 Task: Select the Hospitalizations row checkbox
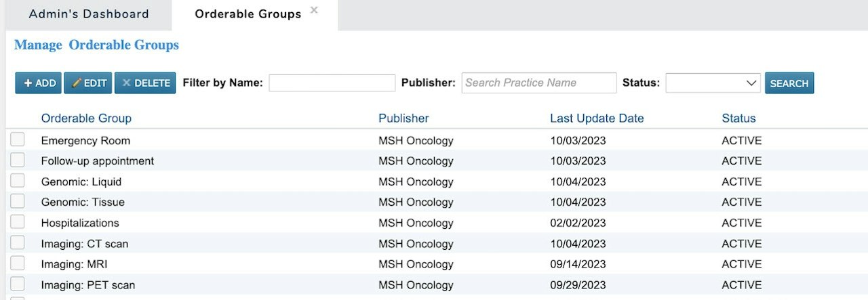tap(18, 222)
